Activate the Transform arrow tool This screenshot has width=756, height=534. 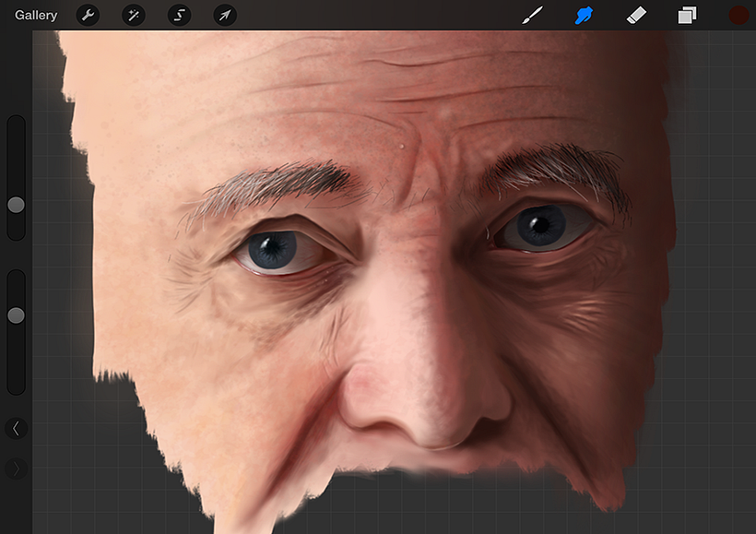tap(224, 15)
